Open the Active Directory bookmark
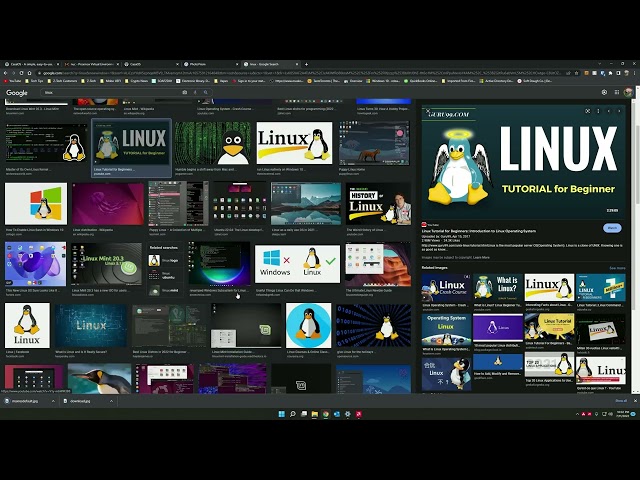 pyautogui.click(x=496, y=81)
